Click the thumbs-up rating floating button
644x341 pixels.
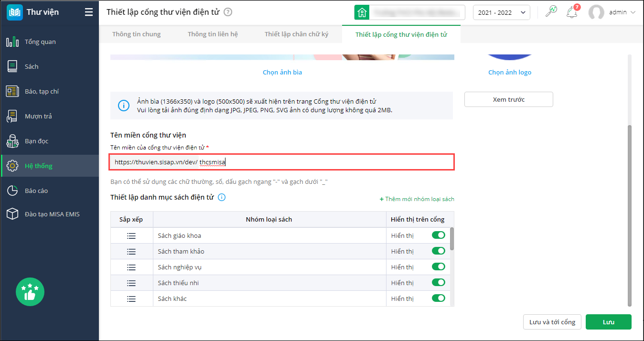(x=30, y=292)
